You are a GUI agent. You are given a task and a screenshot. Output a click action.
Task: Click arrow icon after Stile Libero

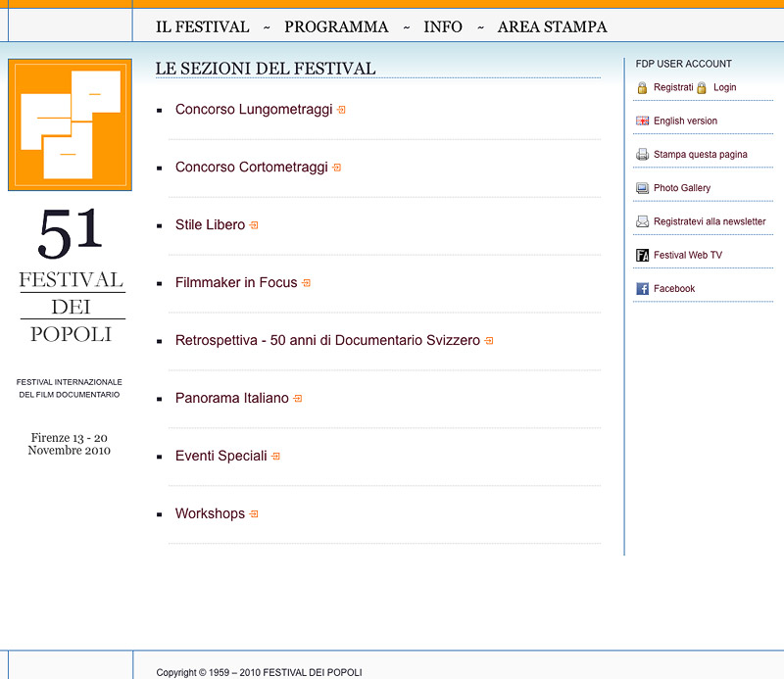tap(254, 225)
